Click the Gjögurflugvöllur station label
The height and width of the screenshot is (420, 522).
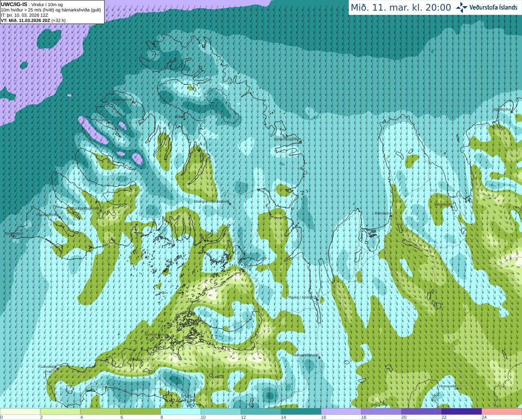(286, 139)
